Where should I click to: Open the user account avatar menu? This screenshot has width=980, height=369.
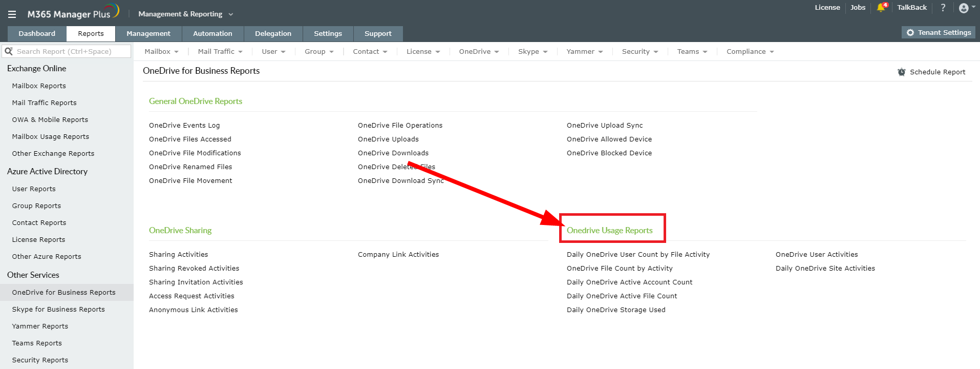(964, 8)
